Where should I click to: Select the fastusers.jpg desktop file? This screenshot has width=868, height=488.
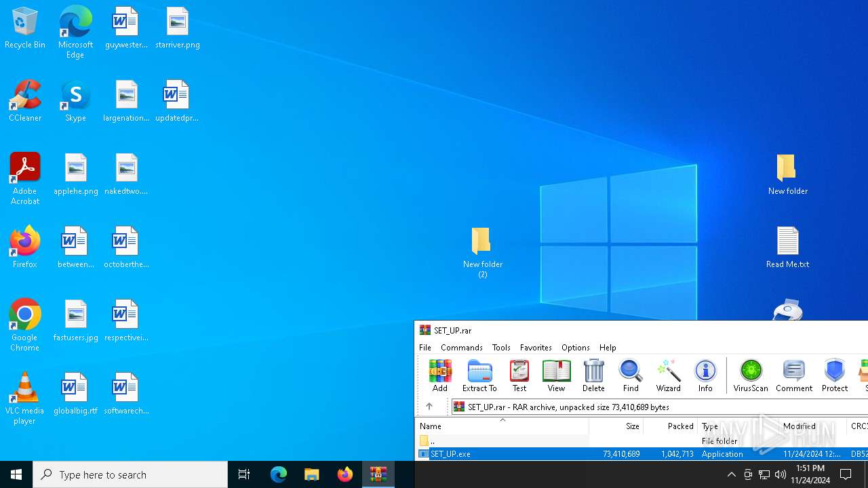click(x=76, y=321)
